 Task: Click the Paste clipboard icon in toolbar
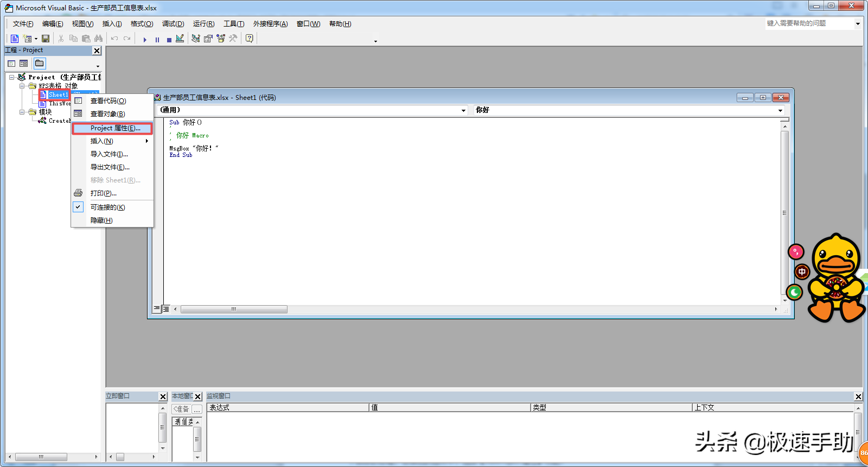(86, 39)
